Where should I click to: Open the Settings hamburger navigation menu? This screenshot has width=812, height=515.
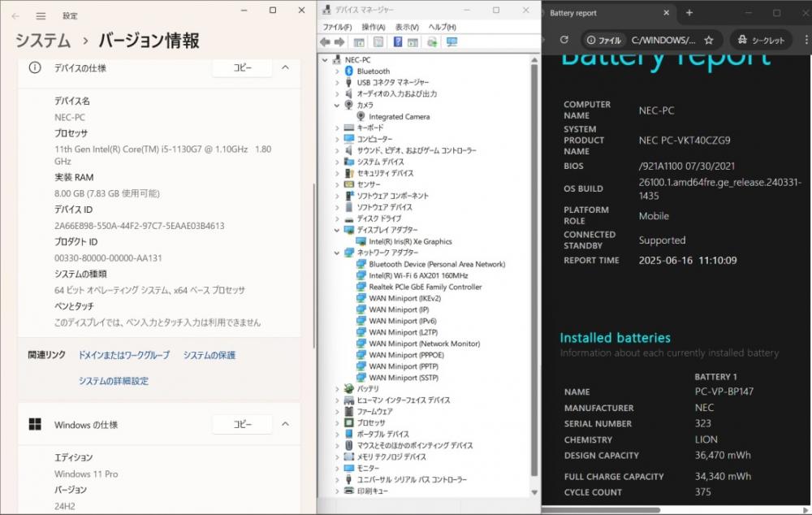coord(41,16)
